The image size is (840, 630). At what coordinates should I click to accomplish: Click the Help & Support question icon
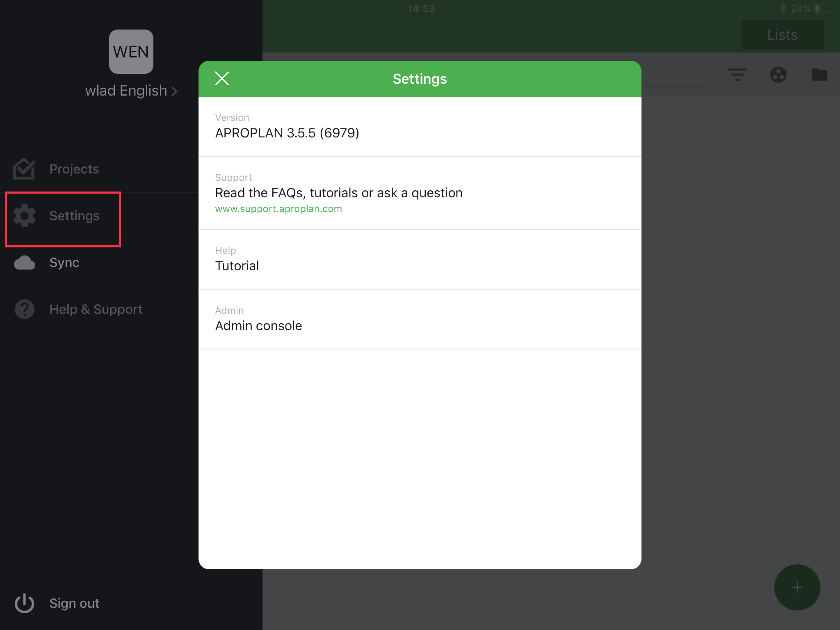[x=25, y=309]
